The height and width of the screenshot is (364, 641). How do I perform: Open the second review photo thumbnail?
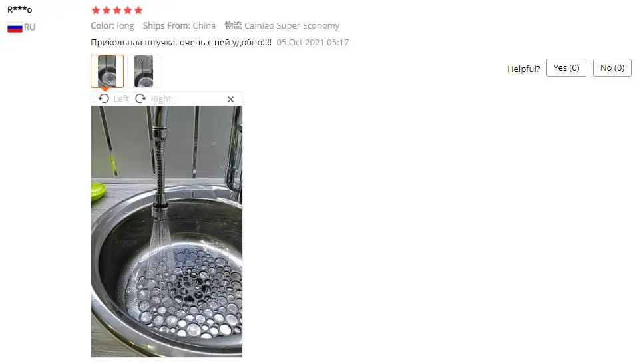point(144,71)
